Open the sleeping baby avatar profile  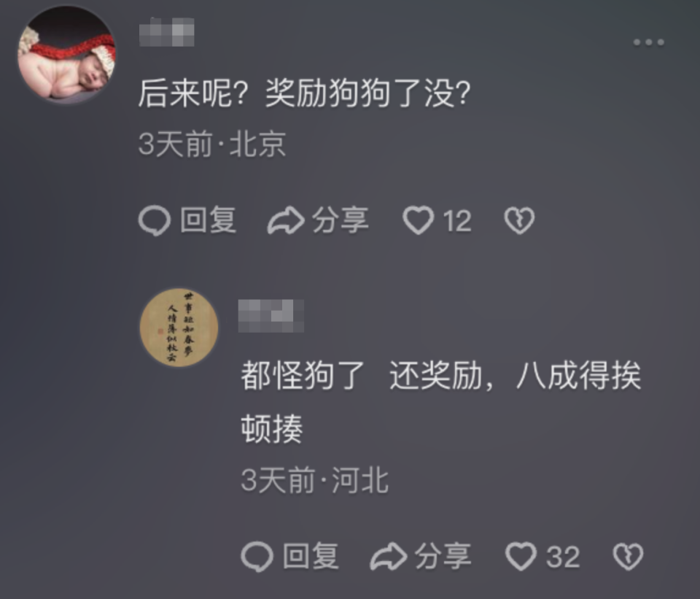click(x=66, y=55)
